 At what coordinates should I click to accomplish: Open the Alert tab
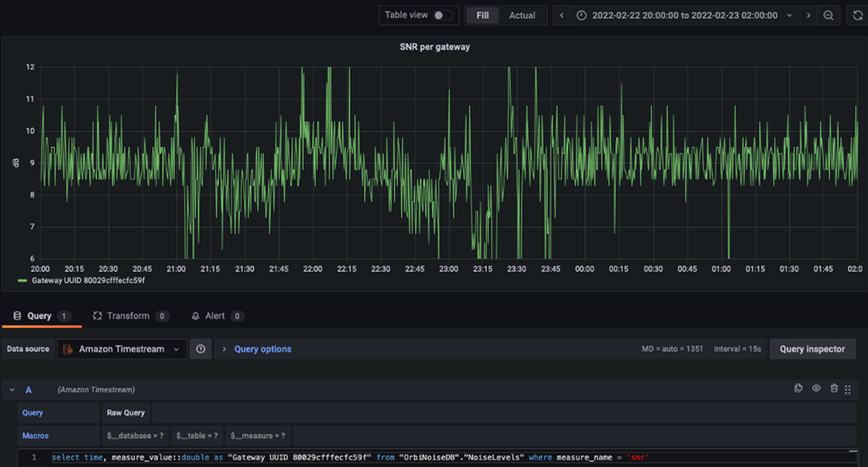pyautogui.click(x=214, y=316)
